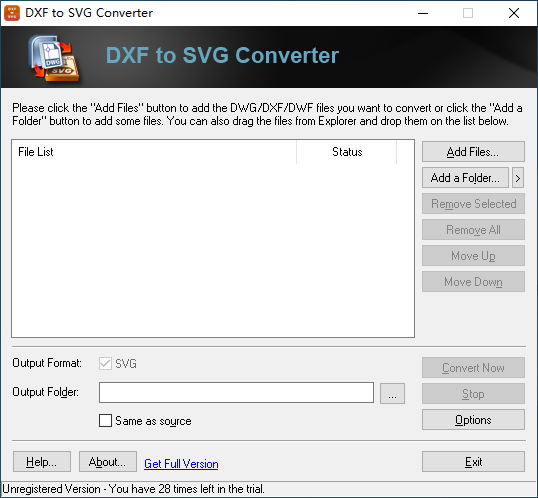Click Move Up button
This screenshot has height=498, width=538.
(x=473, y=256)
